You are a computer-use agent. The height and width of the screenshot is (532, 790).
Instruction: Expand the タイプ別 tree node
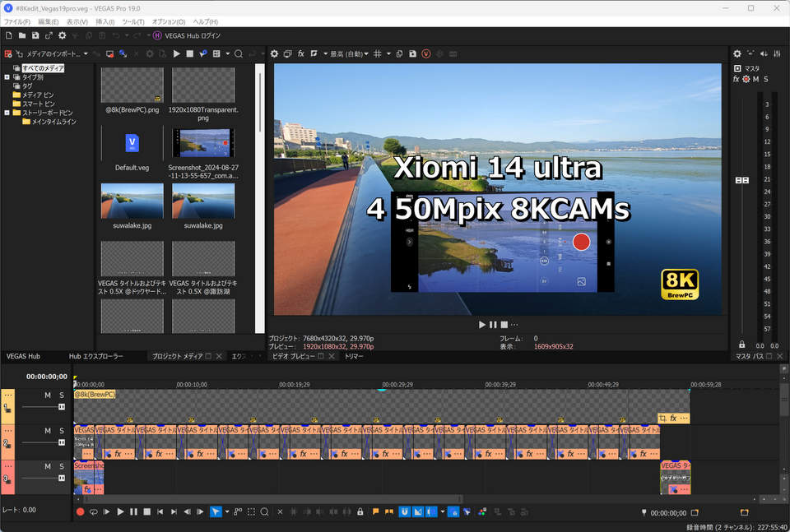(x=7, y=77)
